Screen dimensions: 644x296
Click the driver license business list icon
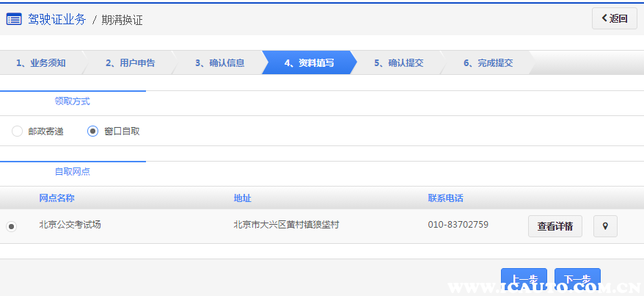pos(14,20)
